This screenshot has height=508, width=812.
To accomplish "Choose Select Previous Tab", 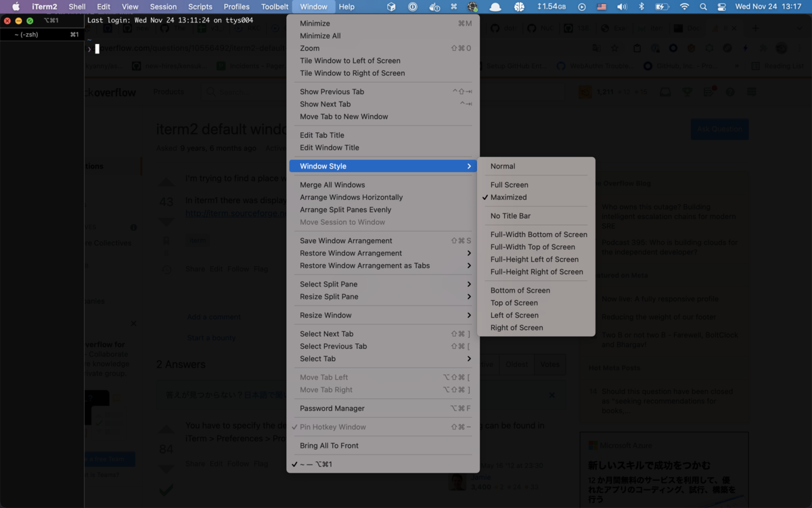I will (383, 346).
